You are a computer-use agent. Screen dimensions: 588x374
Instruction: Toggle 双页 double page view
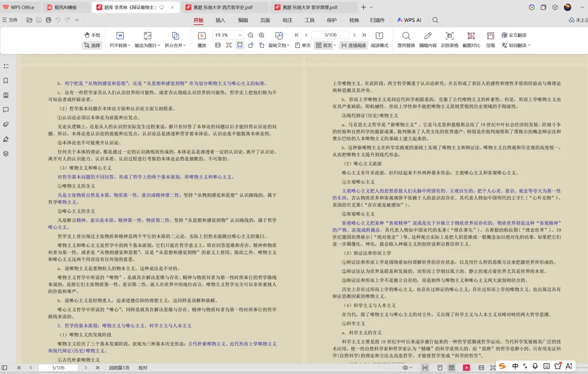point(324,45)
